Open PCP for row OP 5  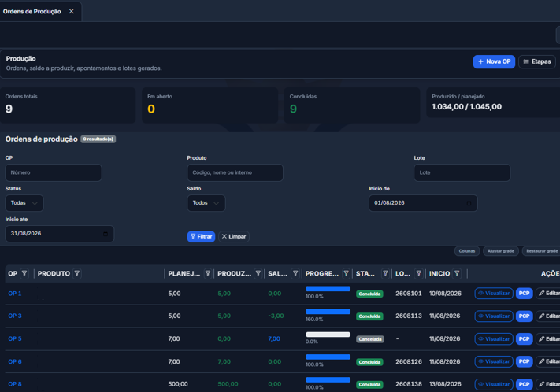(525, 338)
